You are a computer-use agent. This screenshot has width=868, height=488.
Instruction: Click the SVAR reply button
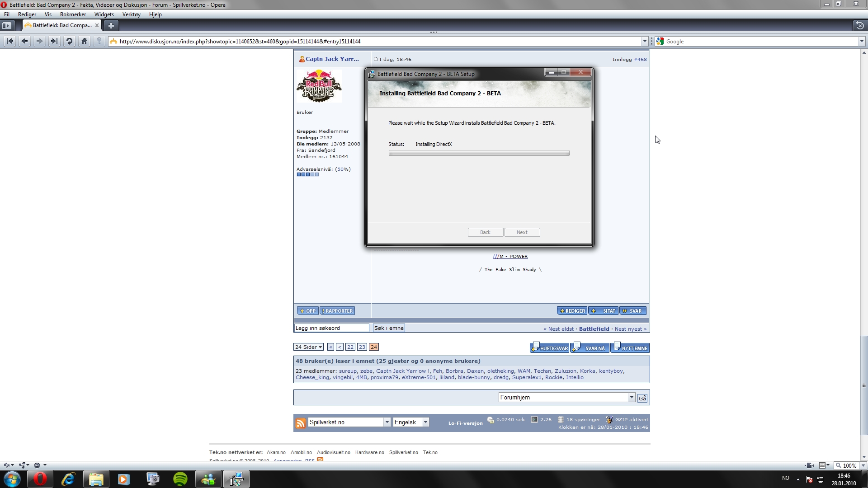click(633, 311)
